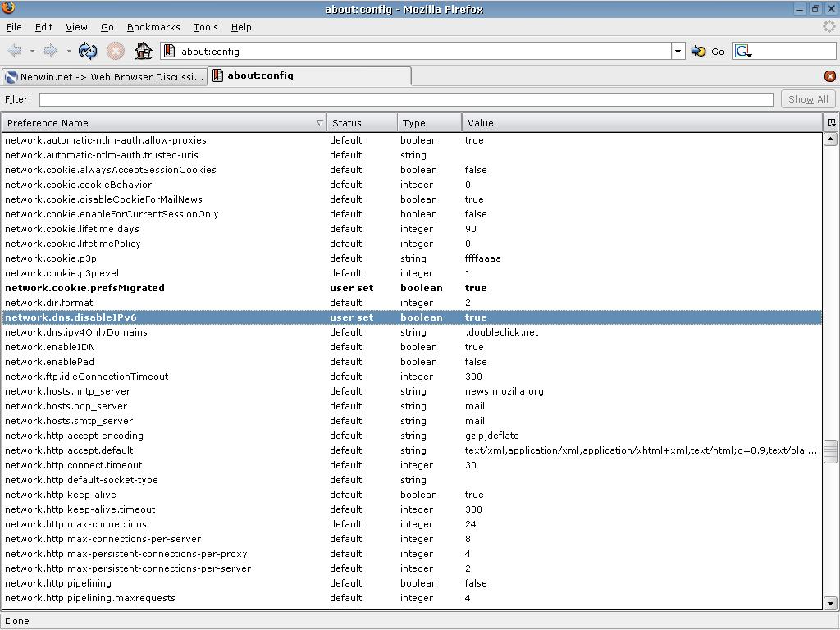Open the Edit menu

coord(44,27)
